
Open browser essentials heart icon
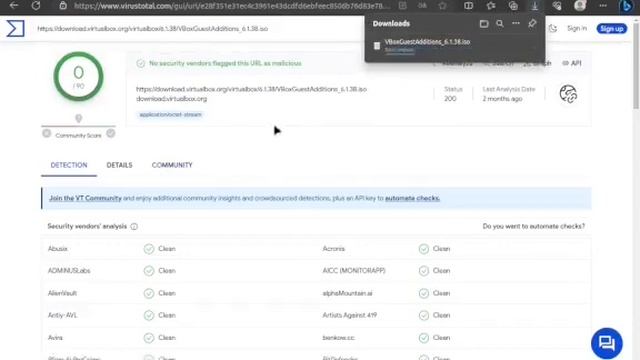(x=557, y=6)
